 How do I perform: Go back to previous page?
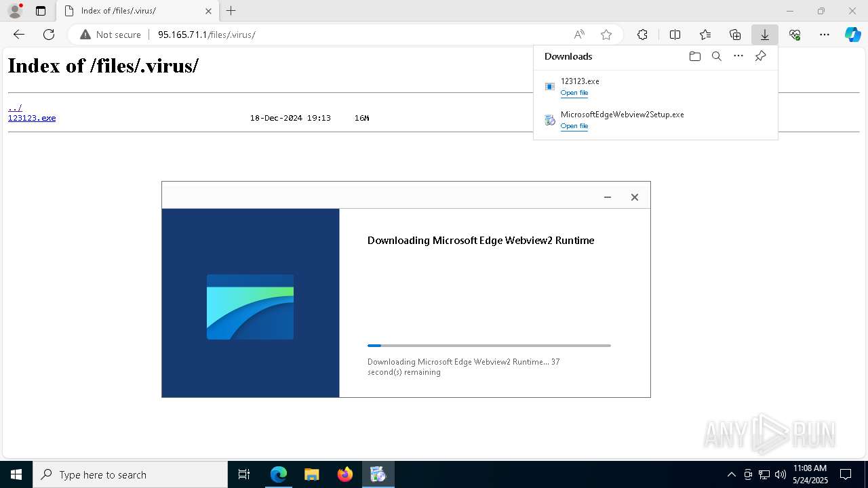19,35
